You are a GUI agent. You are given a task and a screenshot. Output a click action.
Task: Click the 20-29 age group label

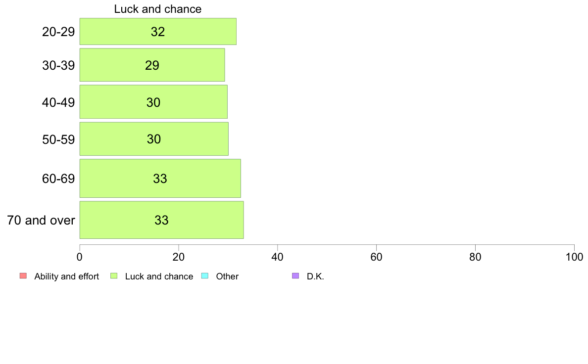point(58,32)
